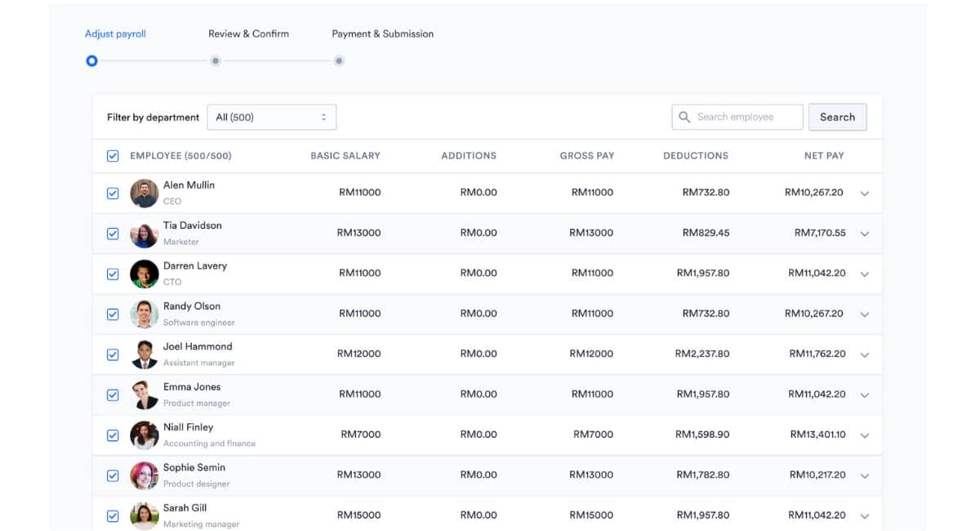This screenshot has height=531, width=980.
Task: Click the Payment & Submission step circle
Action: (x=339, y=60)
